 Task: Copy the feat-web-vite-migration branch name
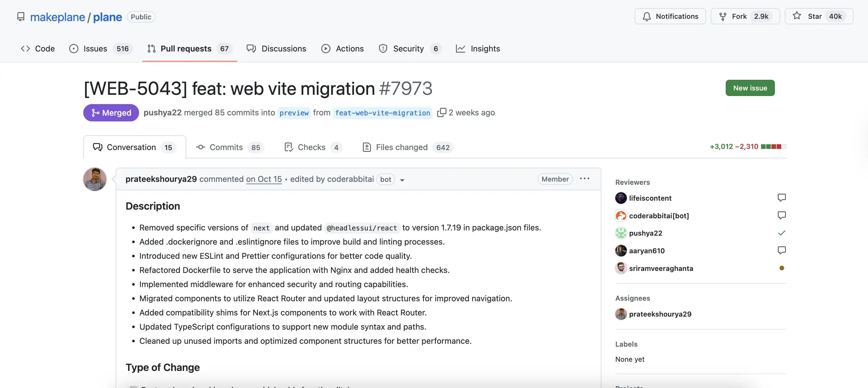442,112
